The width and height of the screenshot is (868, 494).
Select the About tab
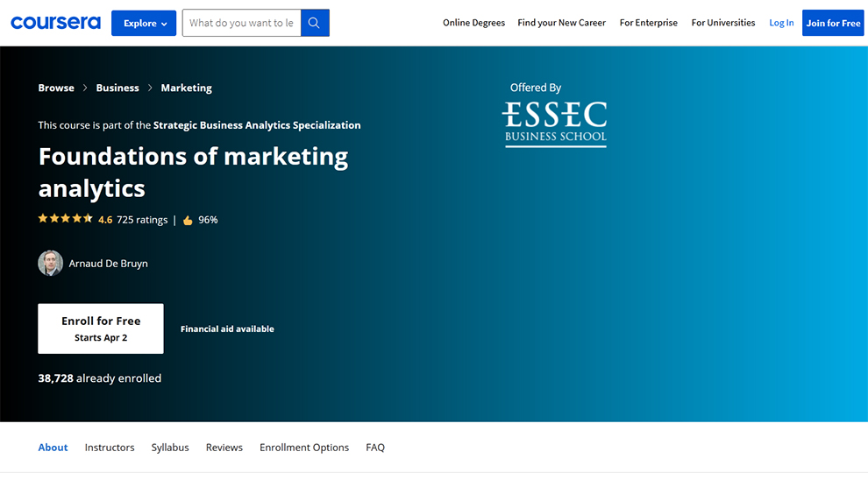[x=53, y=447]
